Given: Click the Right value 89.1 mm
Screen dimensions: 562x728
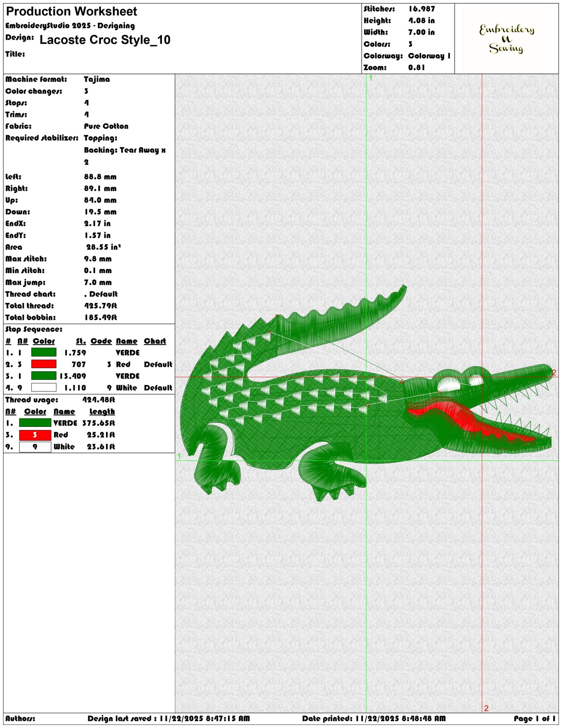Looking at the screenshot, I should coord(100,188).
